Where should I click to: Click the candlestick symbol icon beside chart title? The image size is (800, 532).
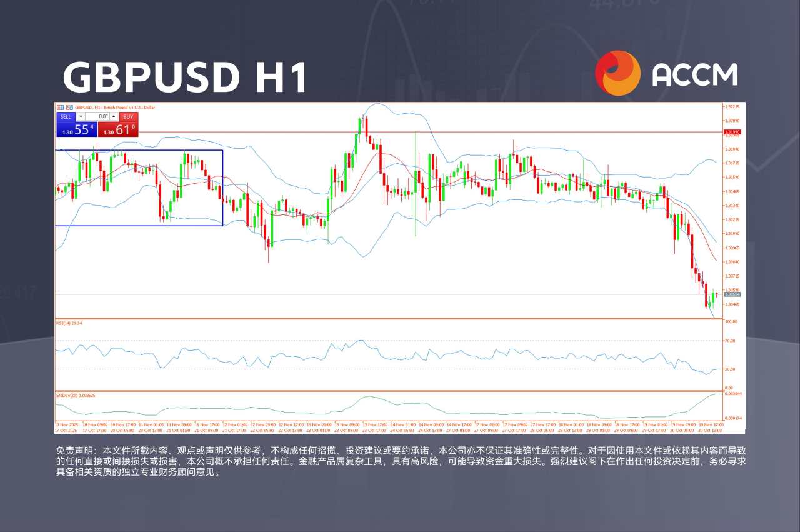pyautogui.click(x=69, y=107)
